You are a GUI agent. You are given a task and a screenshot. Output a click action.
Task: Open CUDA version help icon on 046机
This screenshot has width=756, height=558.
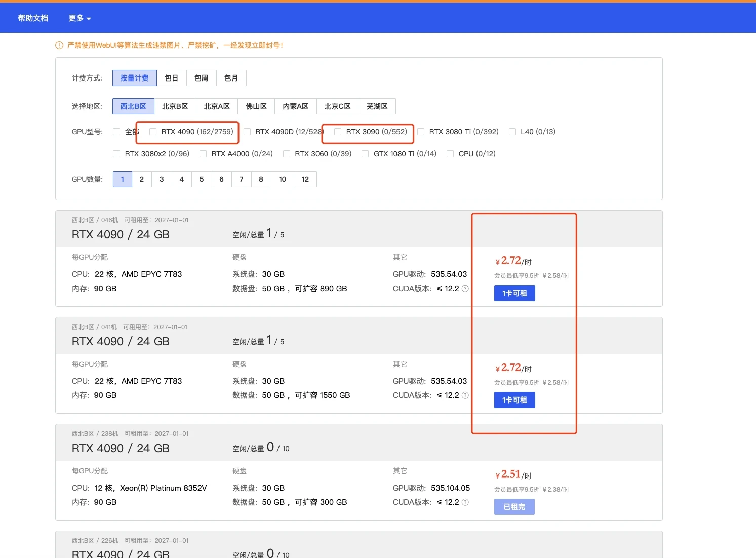click(x=465, y=289)
